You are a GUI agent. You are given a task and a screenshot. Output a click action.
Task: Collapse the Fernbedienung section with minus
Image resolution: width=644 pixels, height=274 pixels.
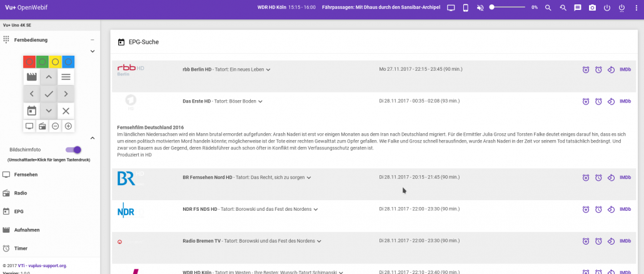pos(93,40)
